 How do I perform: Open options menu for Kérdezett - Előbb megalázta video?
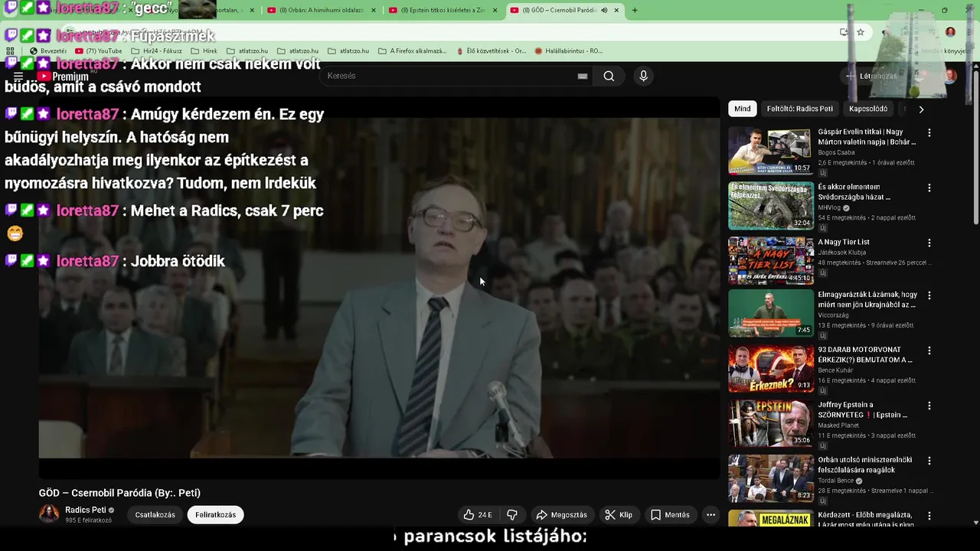click(929, 516)
